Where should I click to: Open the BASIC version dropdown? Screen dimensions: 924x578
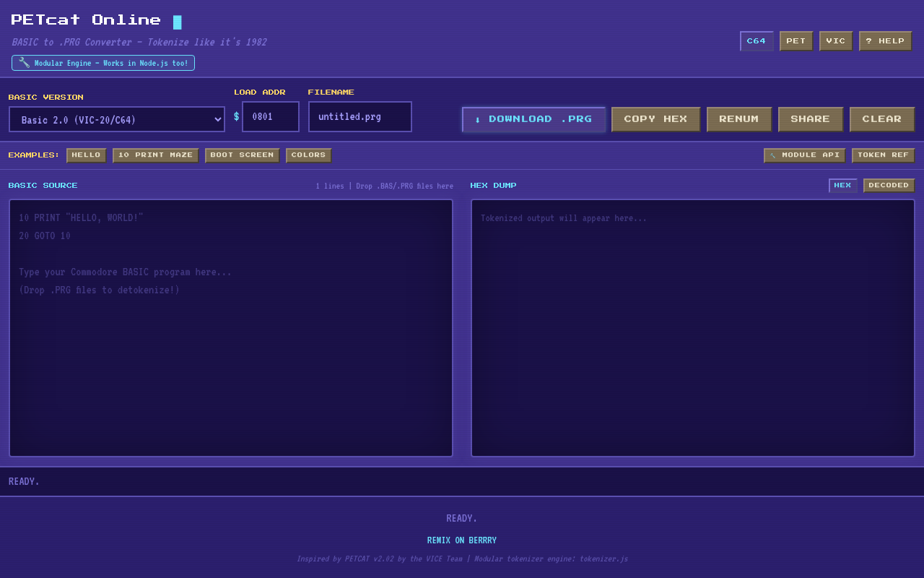[x=117, y=119]
